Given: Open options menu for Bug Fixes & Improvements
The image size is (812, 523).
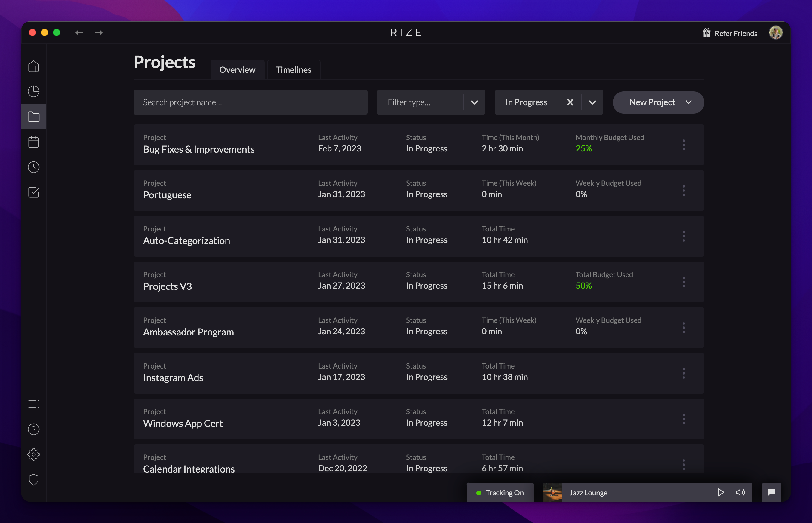Looking at the screenshot, I should click(684, 145).
